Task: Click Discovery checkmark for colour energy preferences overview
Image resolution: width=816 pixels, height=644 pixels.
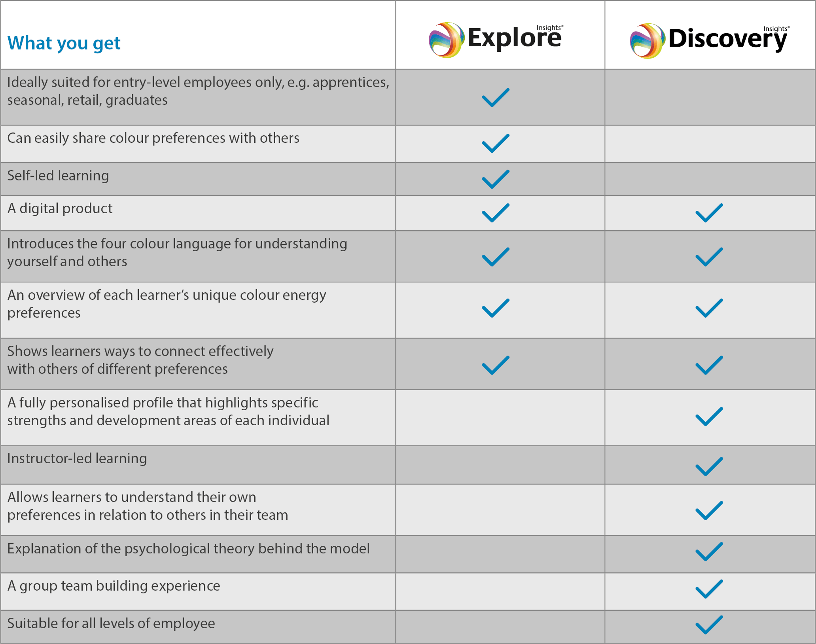Action: point(709,308)
